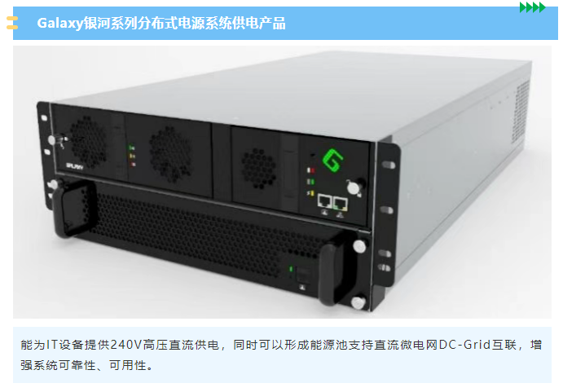
Task: Click the LED indicators on left module
Action: tap(132, 156)
